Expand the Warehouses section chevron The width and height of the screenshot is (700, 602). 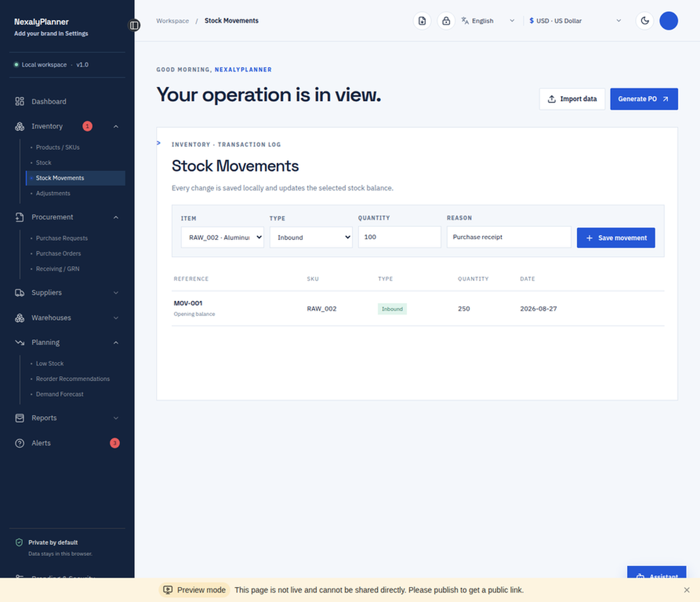click(x=116, y=318)
